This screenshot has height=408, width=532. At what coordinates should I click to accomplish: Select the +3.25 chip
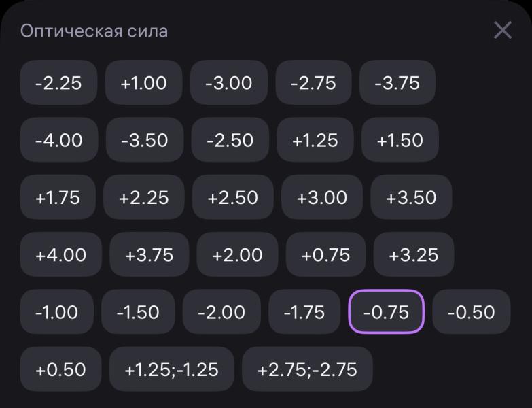point(414,255)
